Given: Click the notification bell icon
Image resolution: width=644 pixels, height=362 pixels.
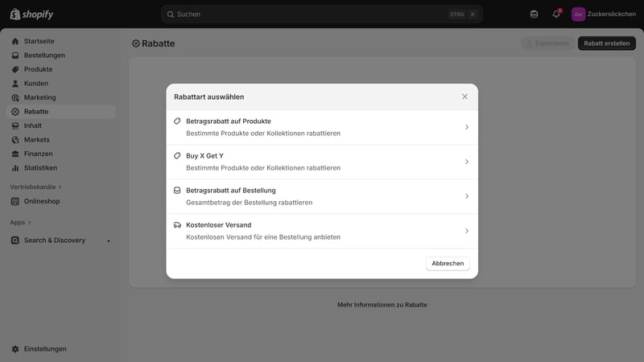Looking at the screenshot, I should tap(555, 14).
